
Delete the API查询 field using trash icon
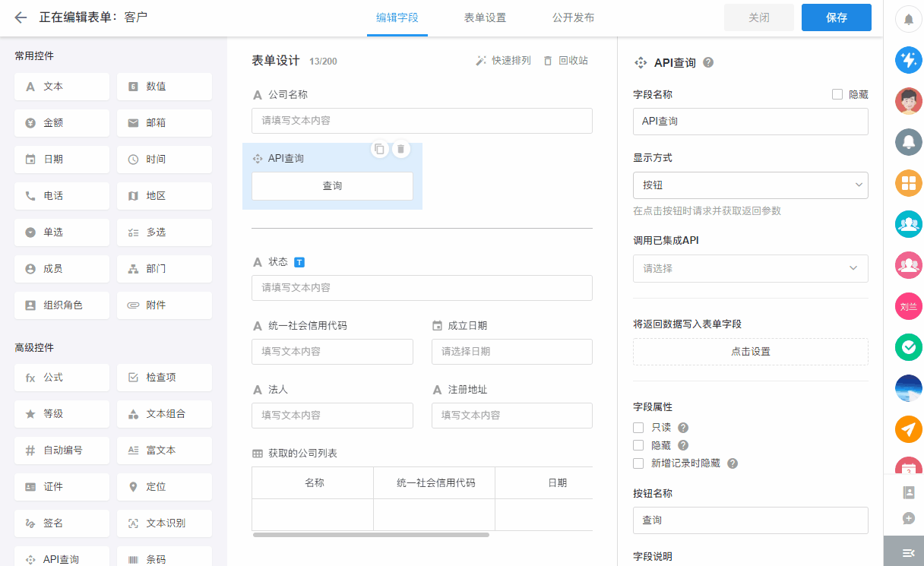pyautogui.click(x=400, y=149)
